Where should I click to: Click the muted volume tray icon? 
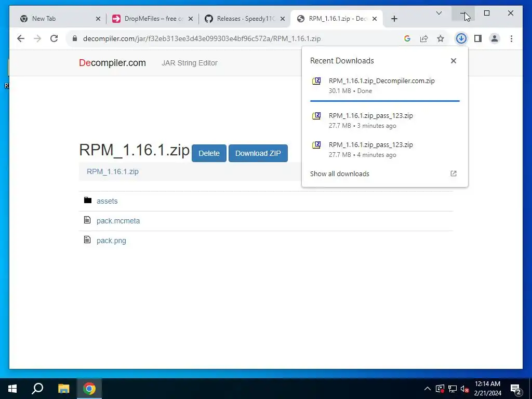pyautogui.click(x=465, y=389)
